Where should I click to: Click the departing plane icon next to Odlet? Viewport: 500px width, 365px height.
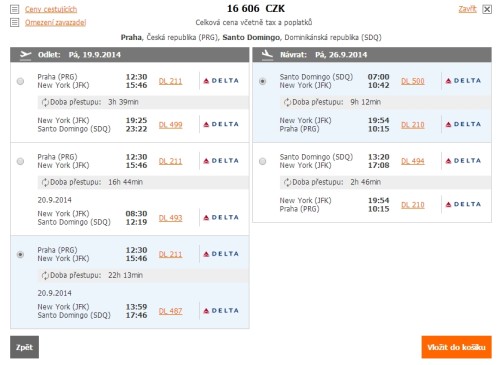[25, 55]
